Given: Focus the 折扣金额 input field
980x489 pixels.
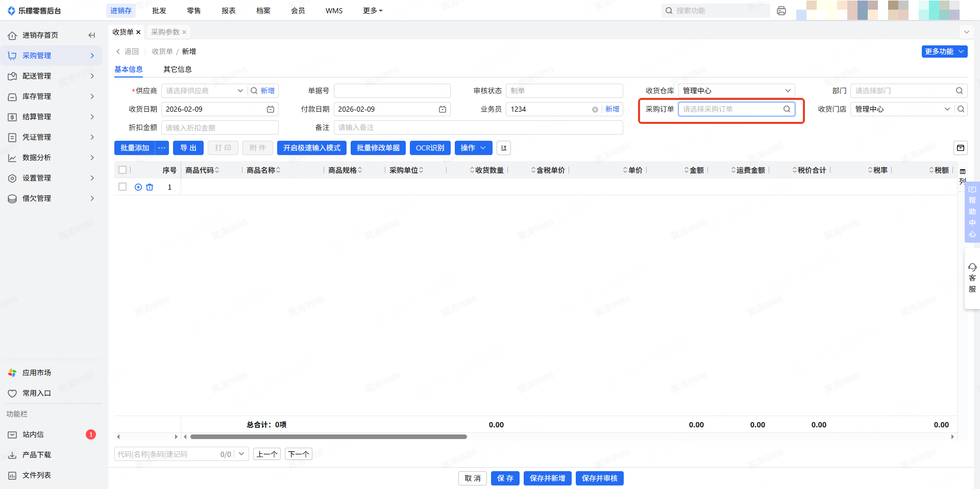Looking at the screenshot, I should [220, 127].
